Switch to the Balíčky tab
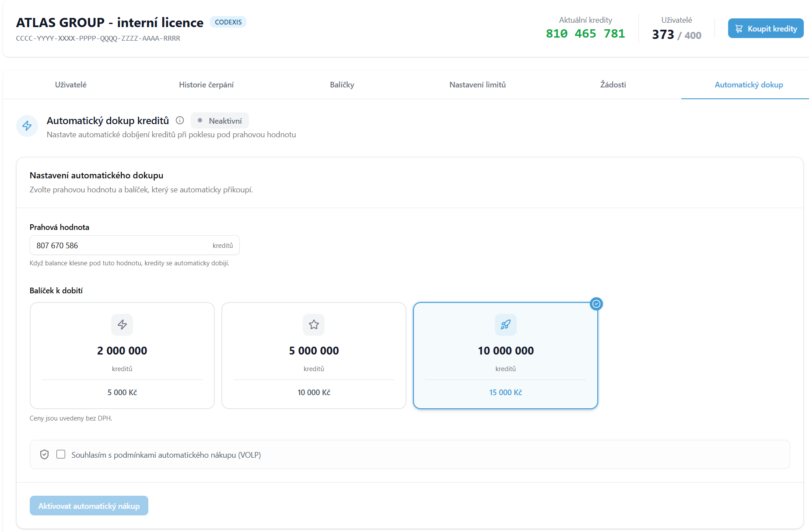Screen dimensions: 809x532 [342, 85]
